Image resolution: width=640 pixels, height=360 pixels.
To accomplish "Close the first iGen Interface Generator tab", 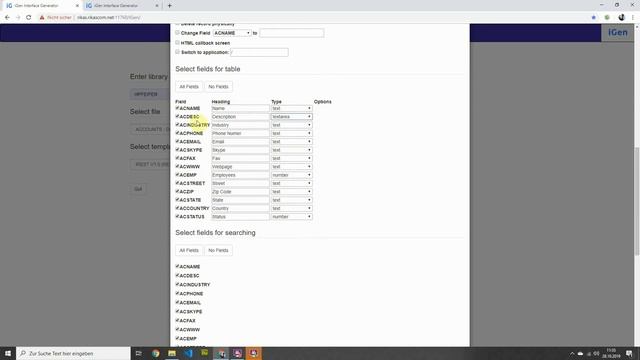I will coord(77,6).
